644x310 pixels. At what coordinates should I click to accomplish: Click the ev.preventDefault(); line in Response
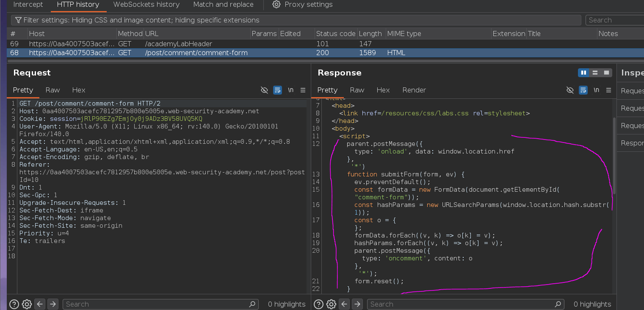(392, 182)
